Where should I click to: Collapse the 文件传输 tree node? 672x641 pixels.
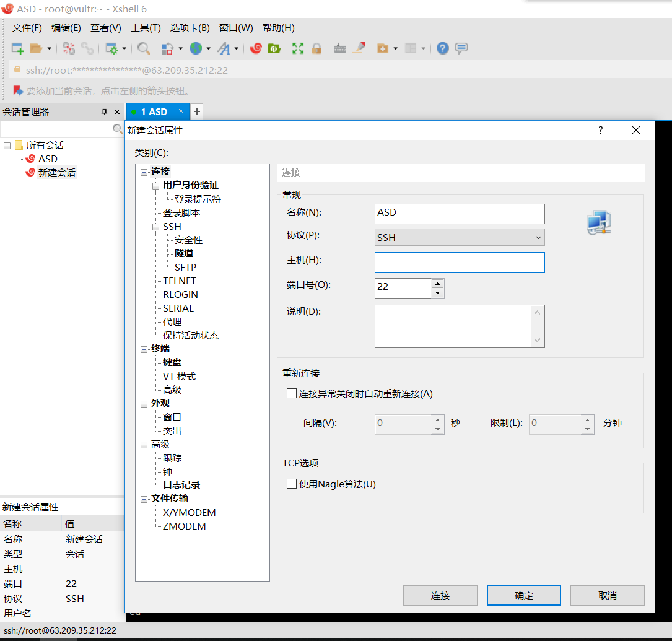point(144,499)
